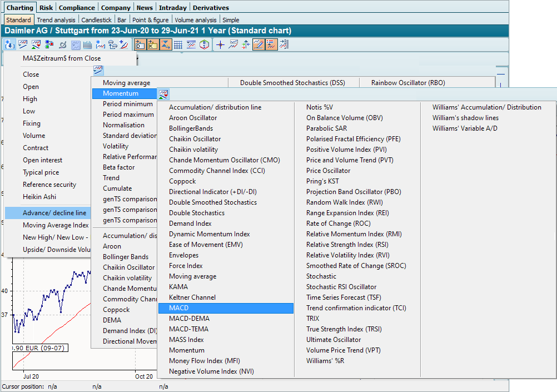Toggle the highlighted blue hourglass toolbar button
This screenshot has height=392, width=557.
[x=165, y=45]
